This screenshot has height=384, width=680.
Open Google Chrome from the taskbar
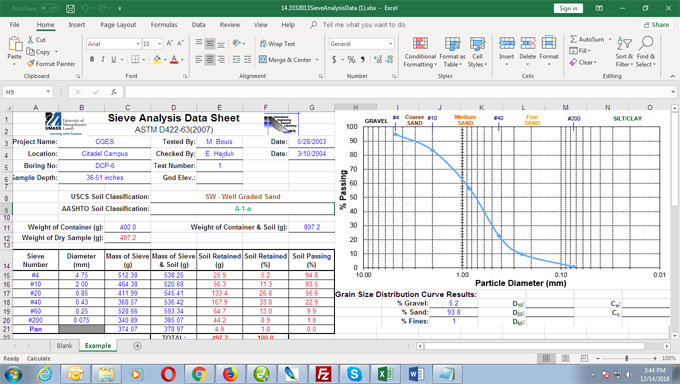199,374
